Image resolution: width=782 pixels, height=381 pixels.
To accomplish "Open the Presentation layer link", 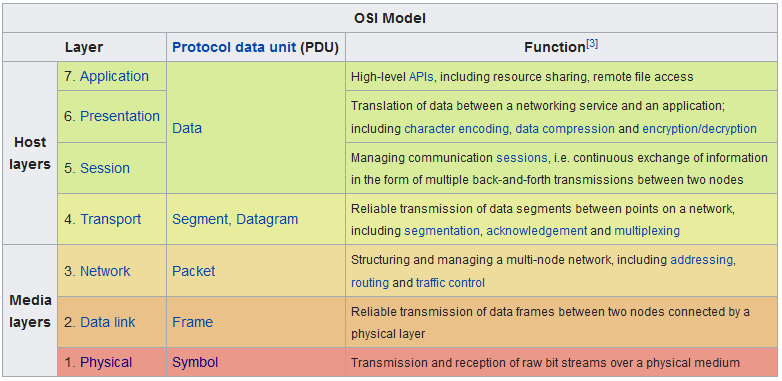I will click(x=120, y=116).
